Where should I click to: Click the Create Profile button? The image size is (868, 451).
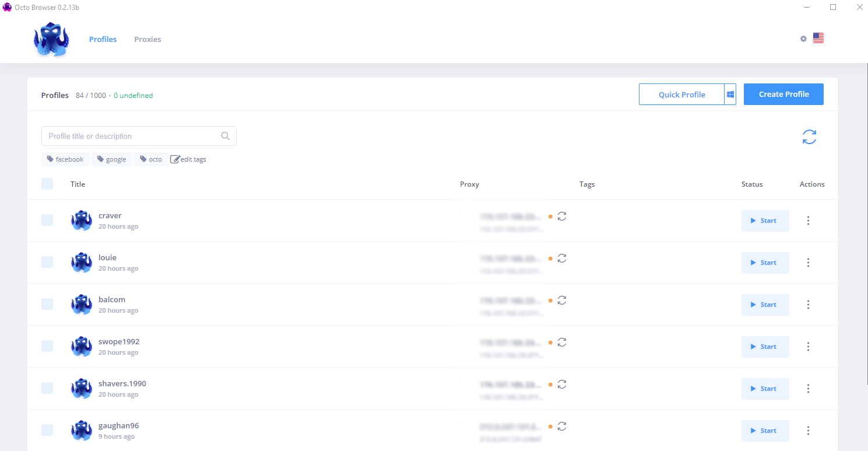coord(783,95)
